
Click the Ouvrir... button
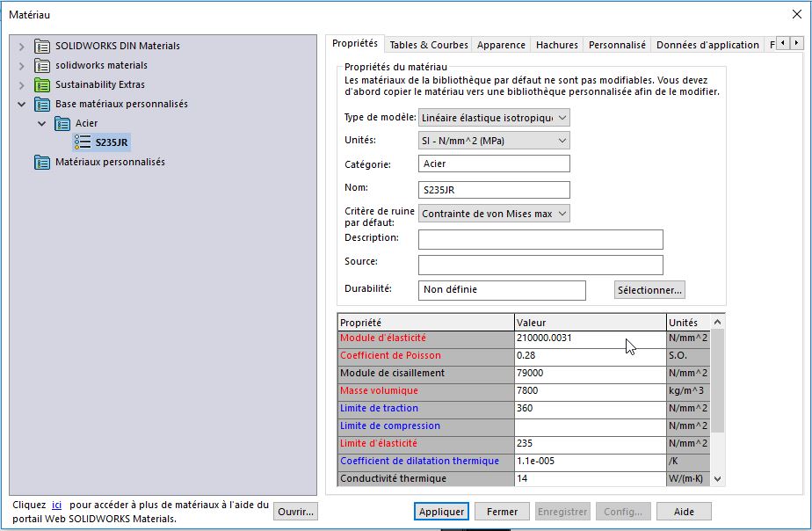click(x=295, y=512)
